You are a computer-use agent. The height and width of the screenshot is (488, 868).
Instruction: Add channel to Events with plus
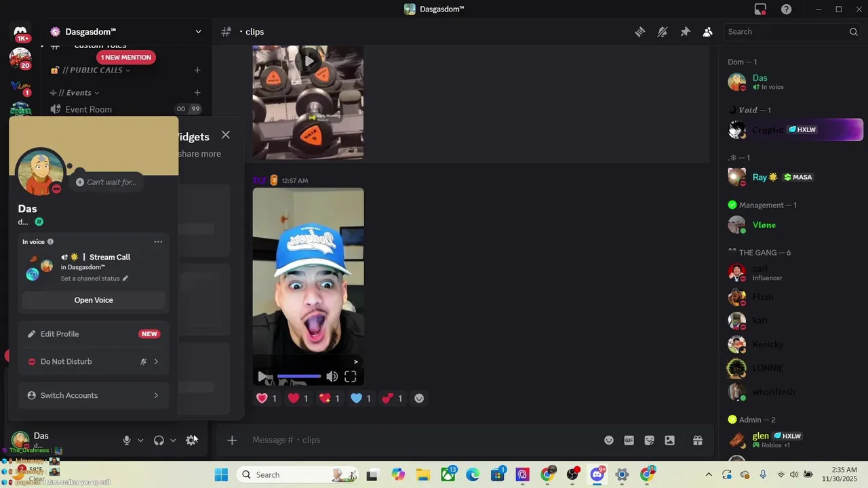197,93
